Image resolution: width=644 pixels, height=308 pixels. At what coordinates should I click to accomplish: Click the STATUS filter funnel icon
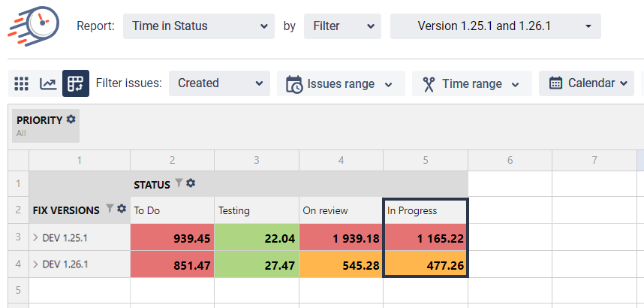click(179, 183)
